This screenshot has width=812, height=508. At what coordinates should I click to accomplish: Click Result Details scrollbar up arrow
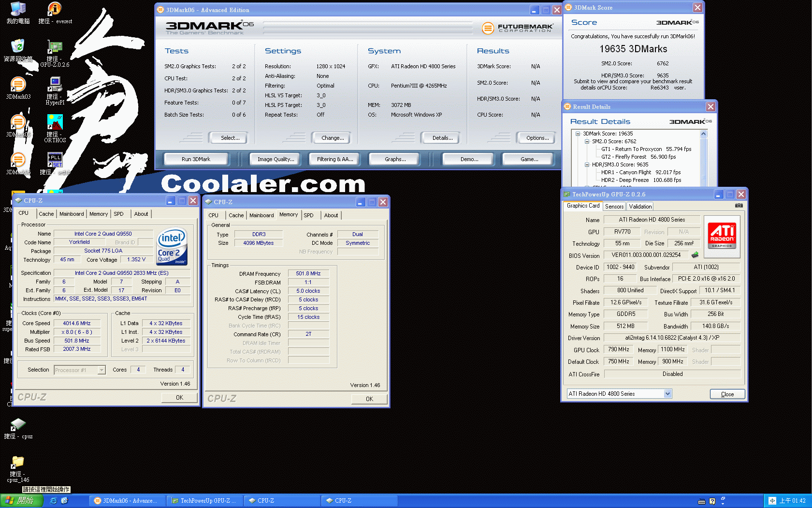703,134
